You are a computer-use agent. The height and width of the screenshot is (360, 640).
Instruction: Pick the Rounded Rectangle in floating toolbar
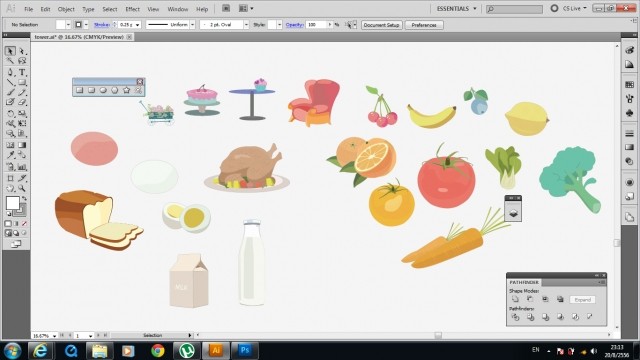pos(91,90)
